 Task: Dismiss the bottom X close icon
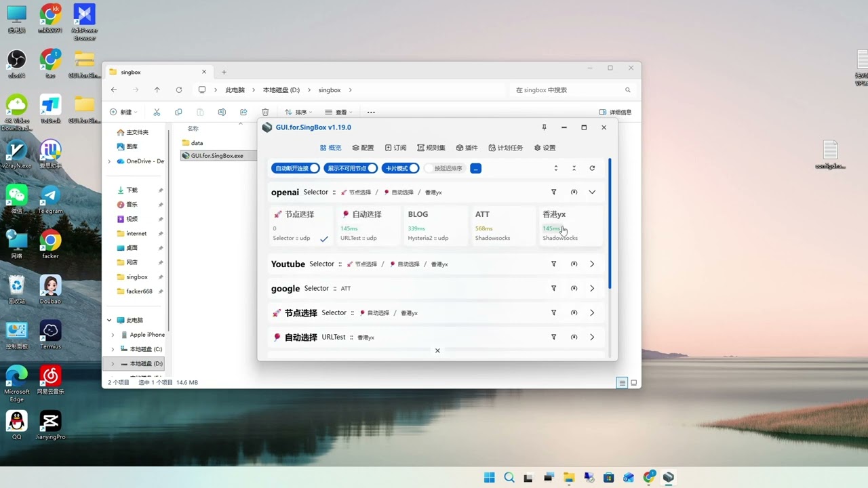pyautogui.click(x=437, y=350)
